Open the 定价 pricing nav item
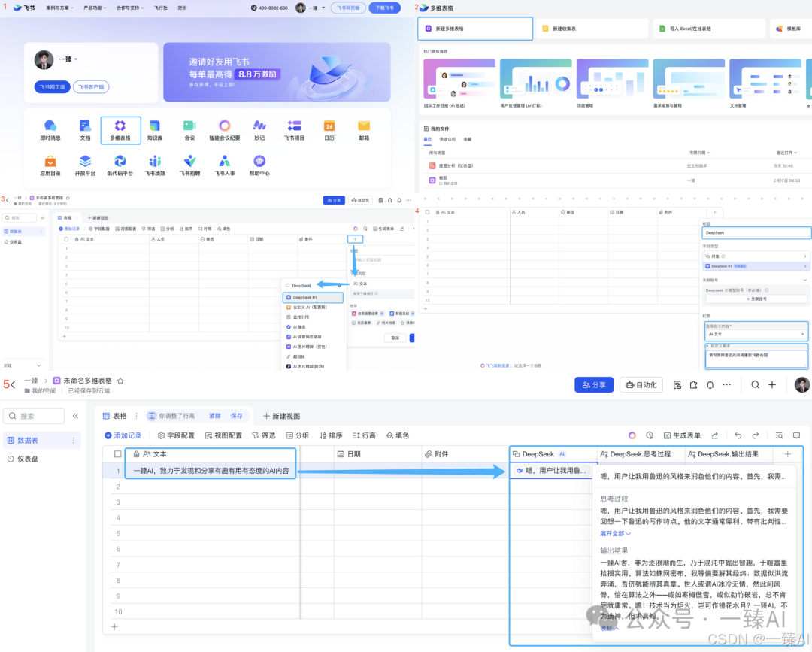 coord(182,8)
